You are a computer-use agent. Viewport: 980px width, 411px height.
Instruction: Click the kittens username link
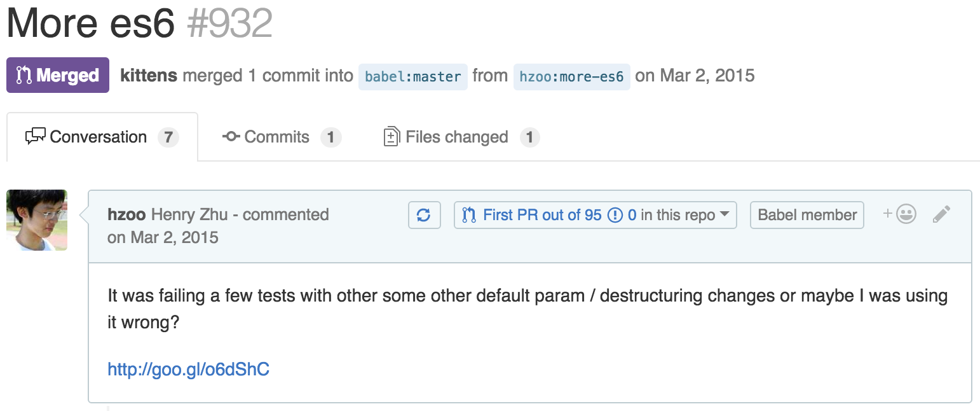click(x=149, y=76)
